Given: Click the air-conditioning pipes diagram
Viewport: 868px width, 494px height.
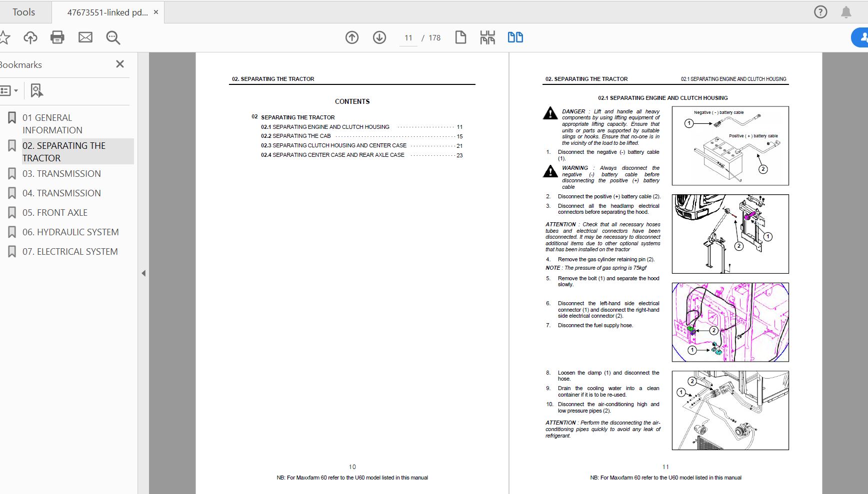Looking at the screenshot, I should [x=730, y=410].
